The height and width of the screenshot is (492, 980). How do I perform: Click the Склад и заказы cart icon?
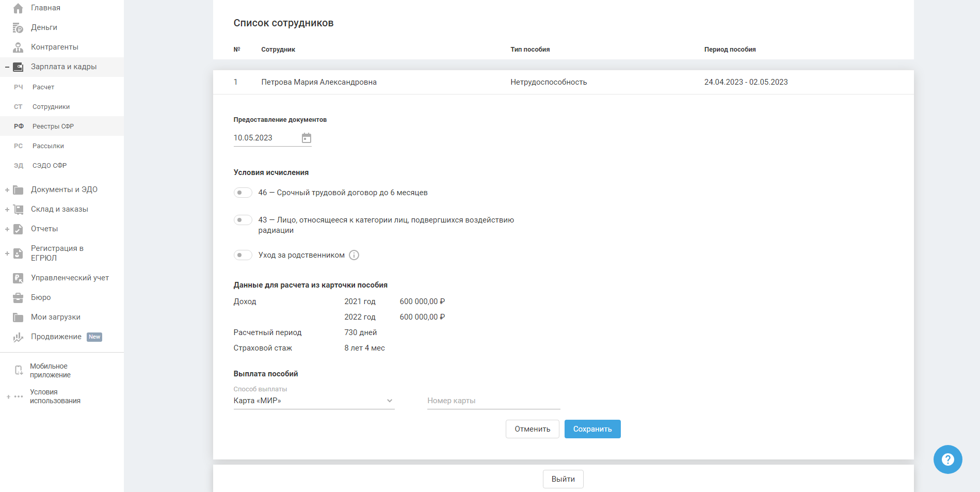coord(18,210)
